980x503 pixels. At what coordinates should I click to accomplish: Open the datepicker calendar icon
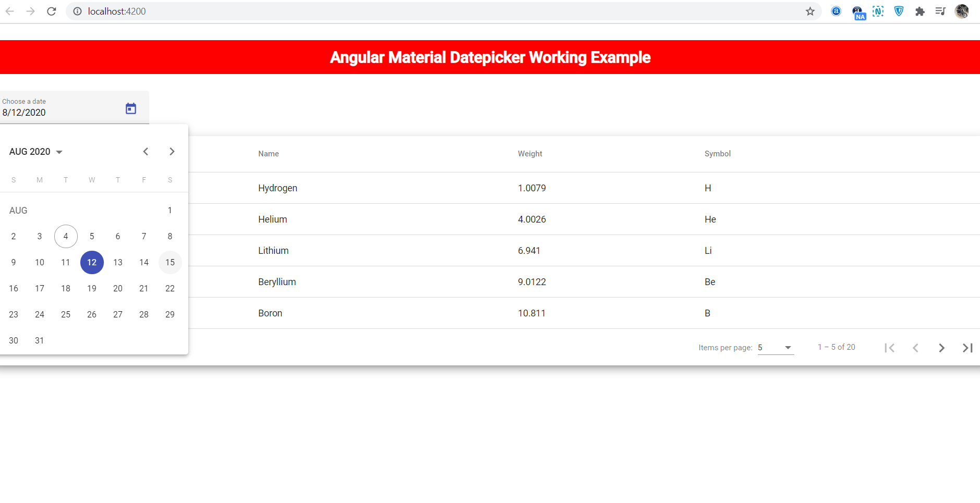[x=130, y=108]
